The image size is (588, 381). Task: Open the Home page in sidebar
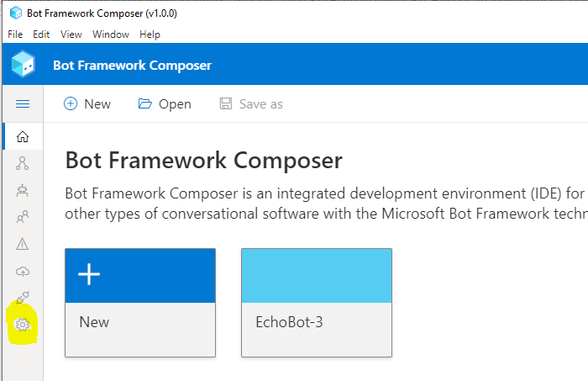pos(23,136)
